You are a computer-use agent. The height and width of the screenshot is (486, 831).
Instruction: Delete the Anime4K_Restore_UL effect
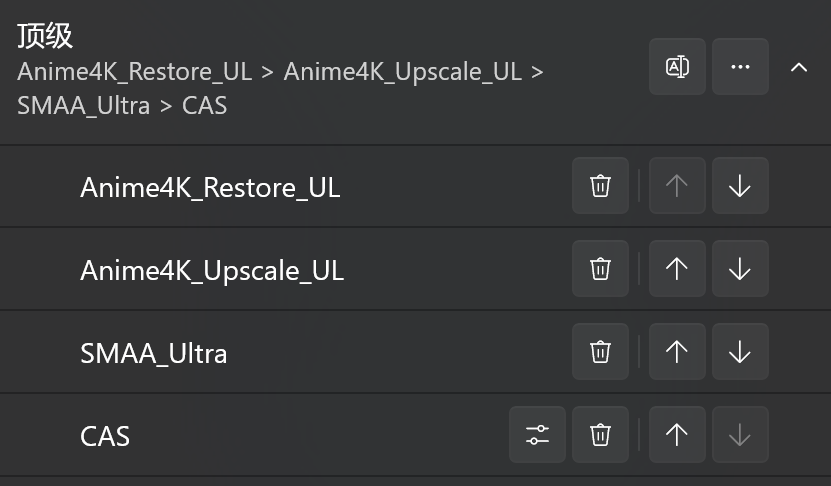click(600, 186)
